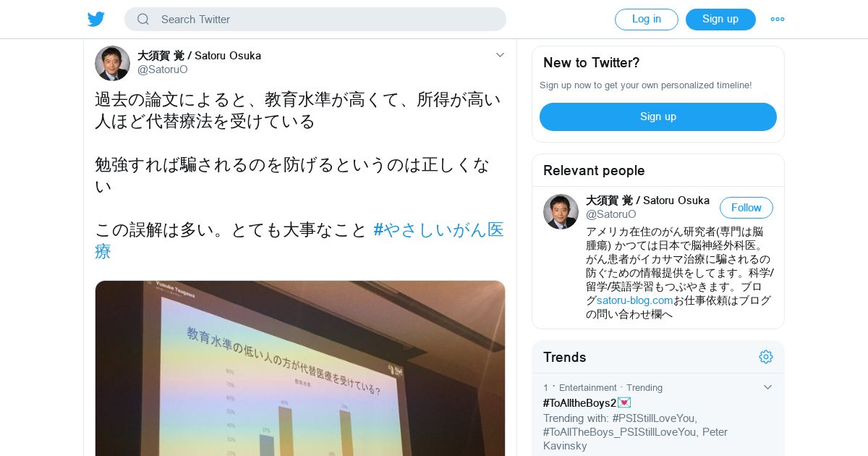The width and height of the screenshot is (868, 456).
Task: Open the #やさしいがん医療 hashtag link
Action: point(299,240)
